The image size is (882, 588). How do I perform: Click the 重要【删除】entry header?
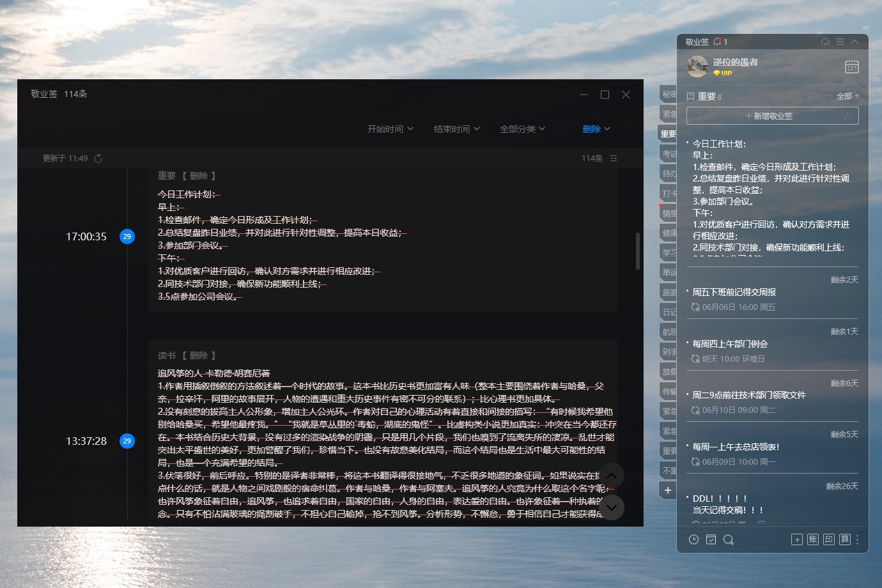[x=187, y=176]
